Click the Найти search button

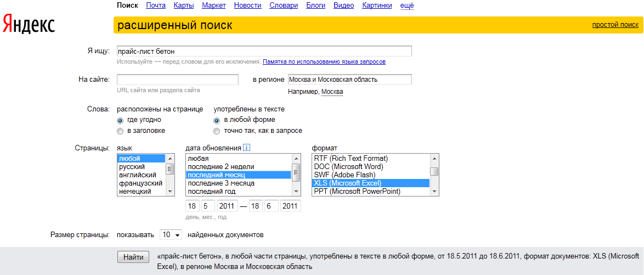(x=133, y=257)
